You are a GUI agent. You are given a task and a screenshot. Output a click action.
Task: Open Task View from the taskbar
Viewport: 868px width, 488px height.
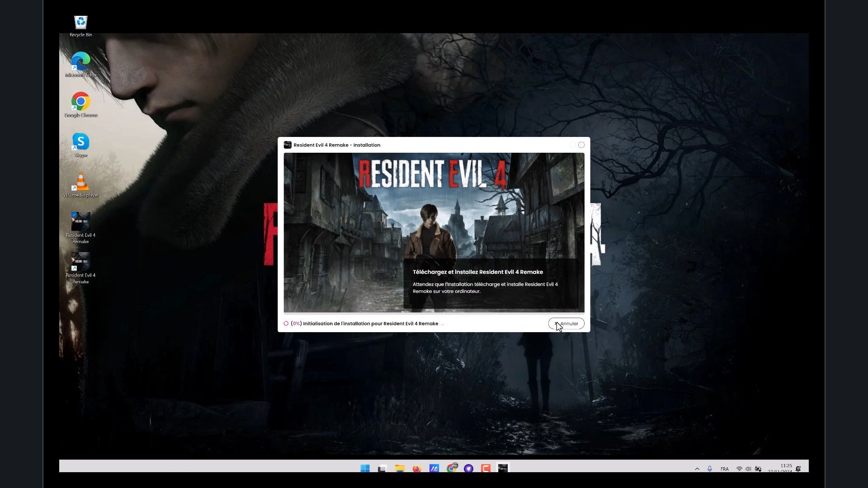pyautogui.click(x=382, y=468)
